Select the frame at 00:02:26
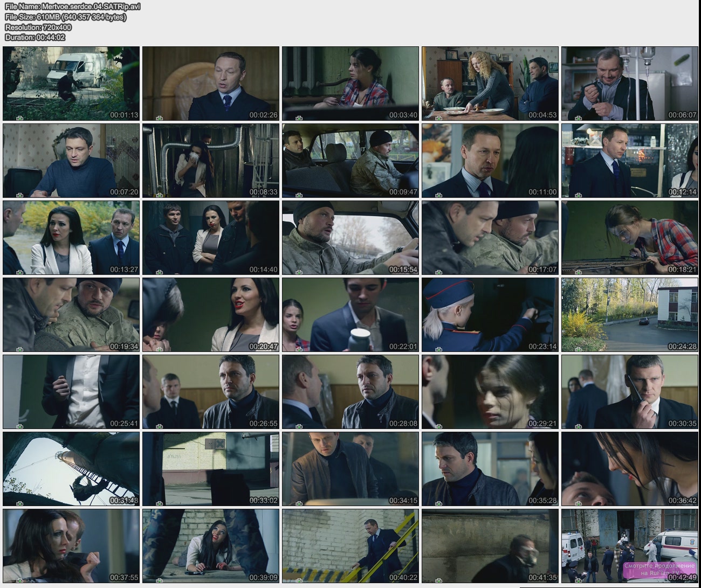This screenshot has height=588, width=701. 211,84
